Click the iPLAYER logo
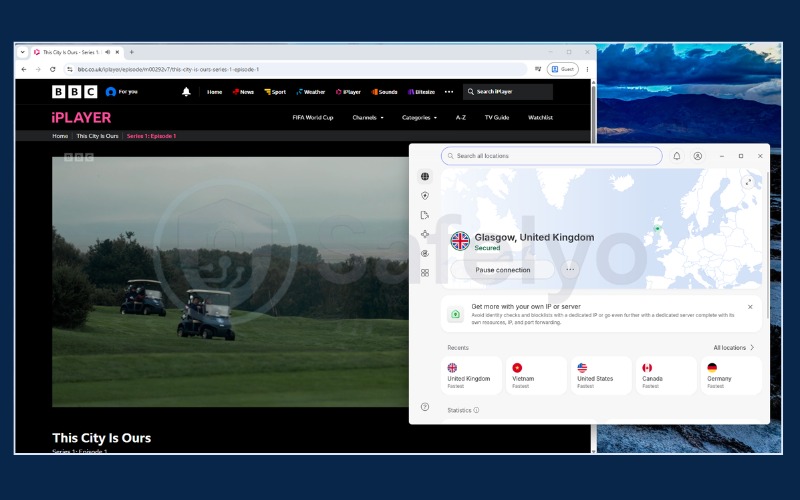This screenshot has width=800, height=500. pyautogui.click(x=81, y=118)
